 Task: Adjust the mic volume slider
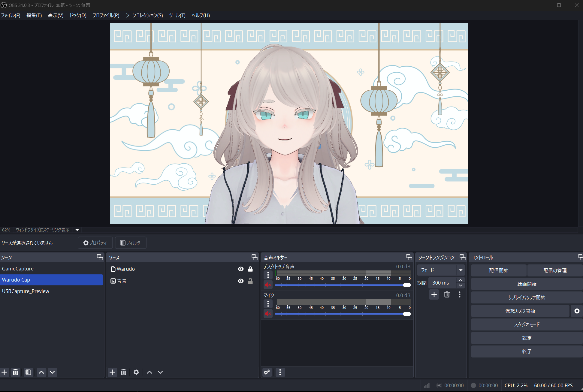tap(343, 314)
